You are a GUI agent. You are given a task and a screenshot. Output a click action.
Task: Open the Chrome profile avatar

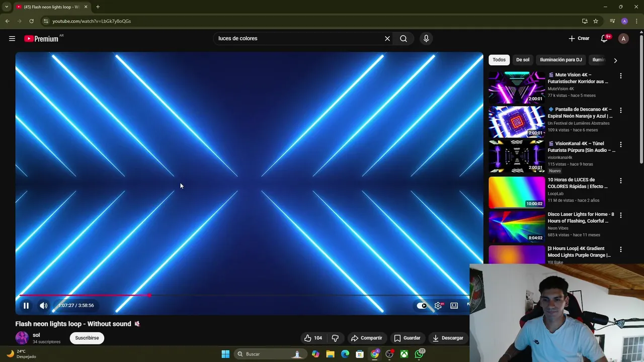coord(624,21)
